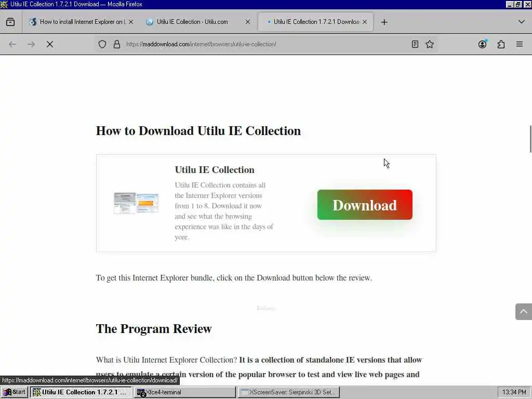
Task: Toggle reader view icon
Action: [x=415, y=44]
